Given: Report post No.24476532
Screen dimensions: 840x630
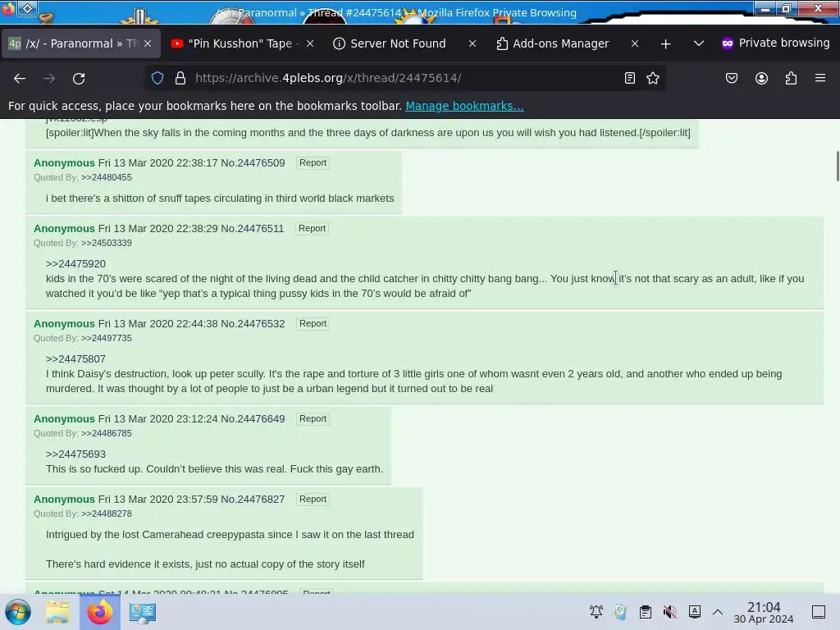Looking at the screenshot, I should (313, 323).
